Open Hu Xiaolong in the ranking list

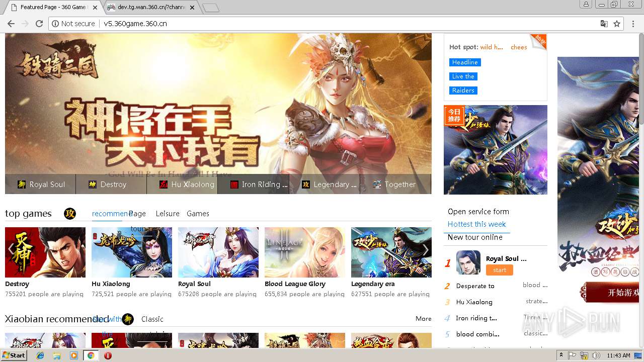474,302
